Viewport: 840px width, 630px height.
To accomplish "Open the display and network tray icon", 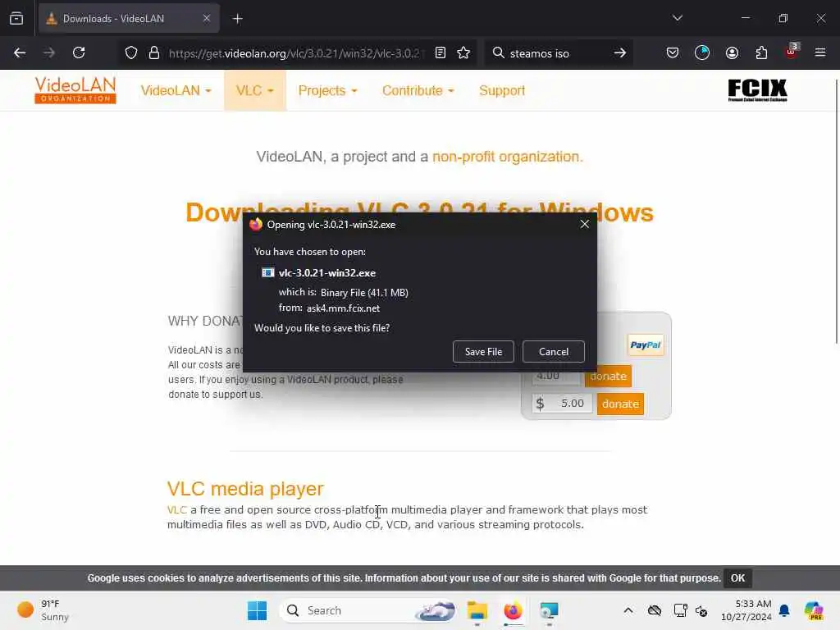I will 680,610.
